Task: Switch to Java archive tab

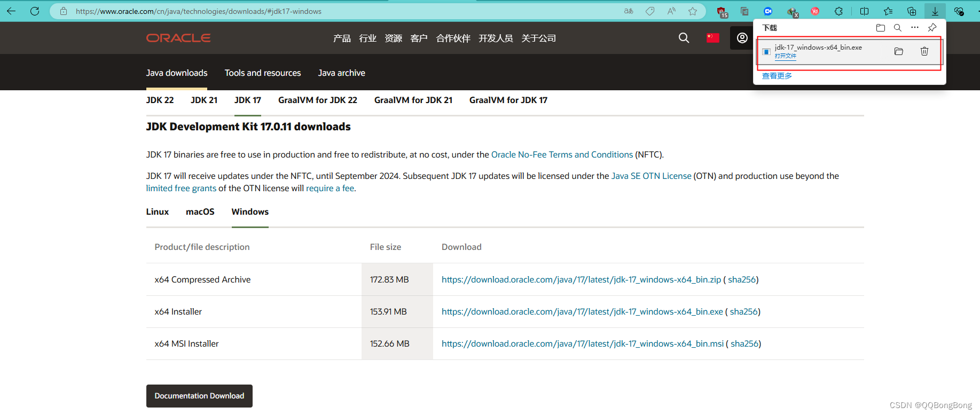Action: (x=342, y=73)
